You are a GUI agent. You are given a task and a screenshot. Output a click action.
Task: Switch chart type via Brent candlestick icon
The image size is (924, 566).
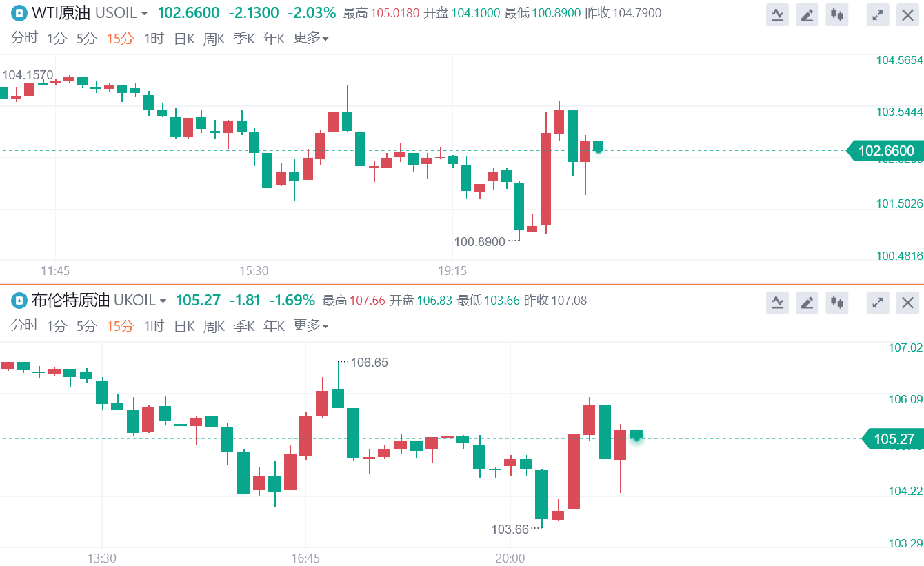[837, 302]
